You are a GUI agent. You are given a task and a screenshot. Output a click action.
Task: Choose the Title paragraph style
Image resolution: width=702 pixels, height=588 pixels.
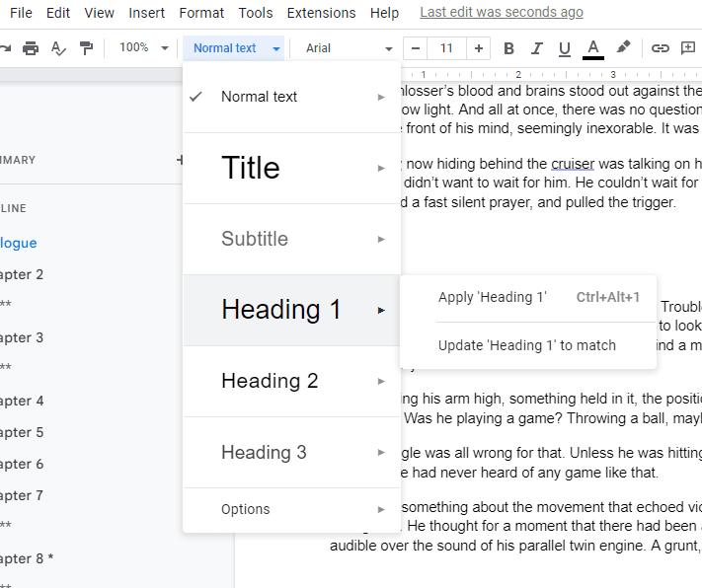coord(291,169)
